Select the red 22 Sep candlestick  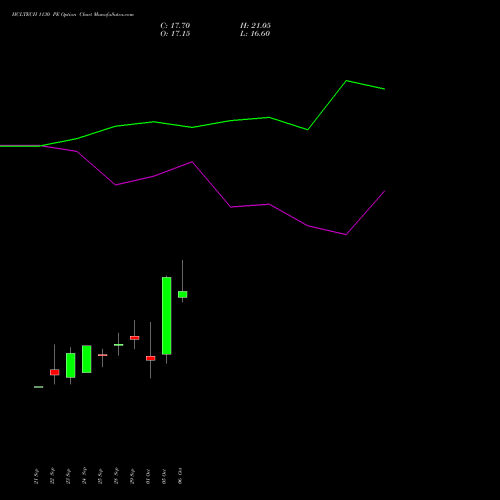pos(55,372)
